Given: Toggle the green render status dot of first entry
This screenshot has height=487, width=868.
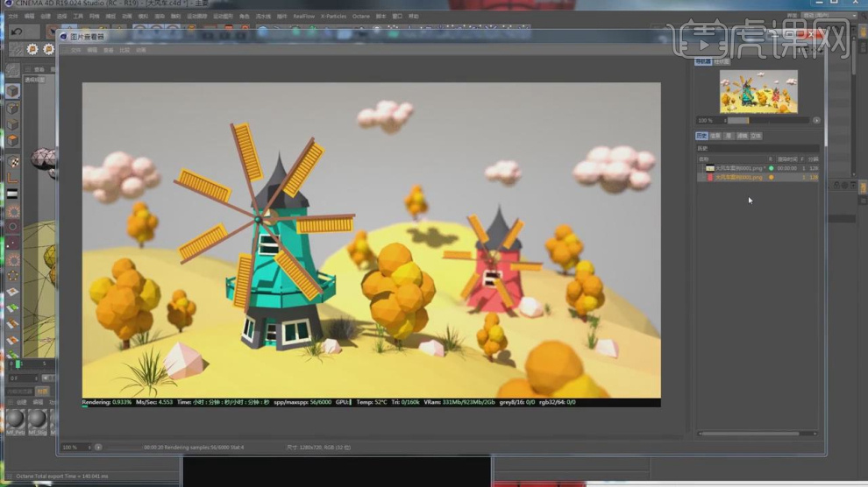Looking at the screenshot, I should click(771, 168).
